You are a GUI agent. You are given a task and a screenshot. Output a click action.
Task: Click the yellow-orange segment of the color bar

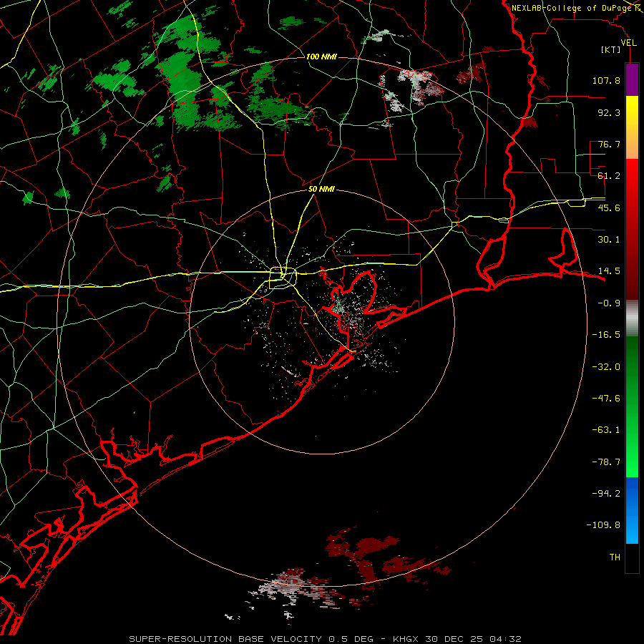click(x=632, y=127)
